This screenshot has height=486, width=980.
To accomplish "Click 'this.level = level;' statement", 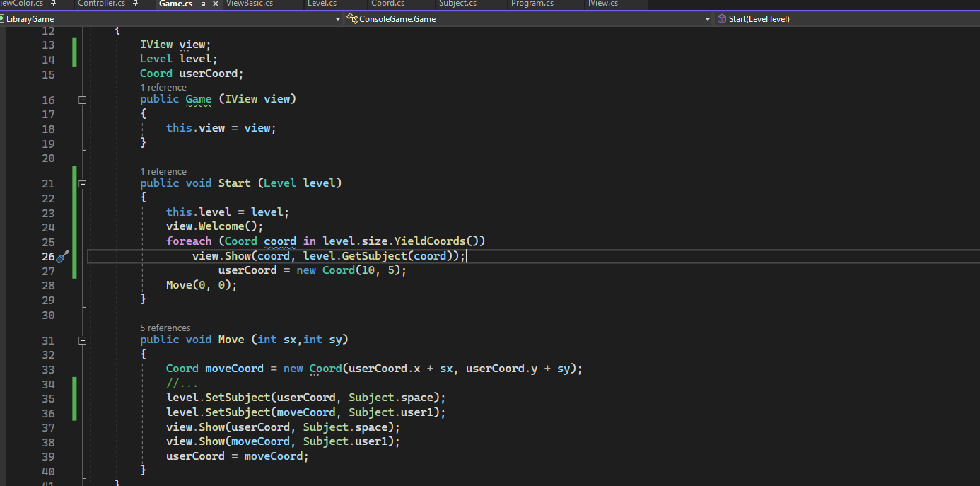I will pos(228,212).
